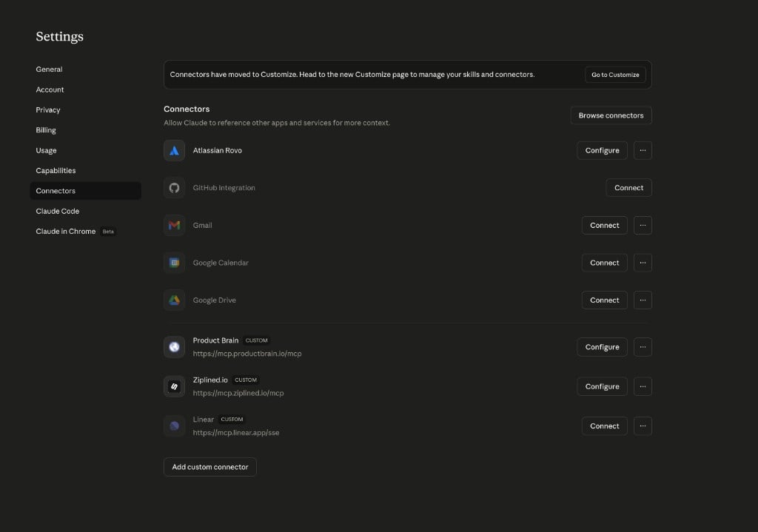Image resolution: width=758 pixels, height=532 pixels.
Task: Click the Product Brain name text
Action: pyautogui.click(x=215, y=340)
